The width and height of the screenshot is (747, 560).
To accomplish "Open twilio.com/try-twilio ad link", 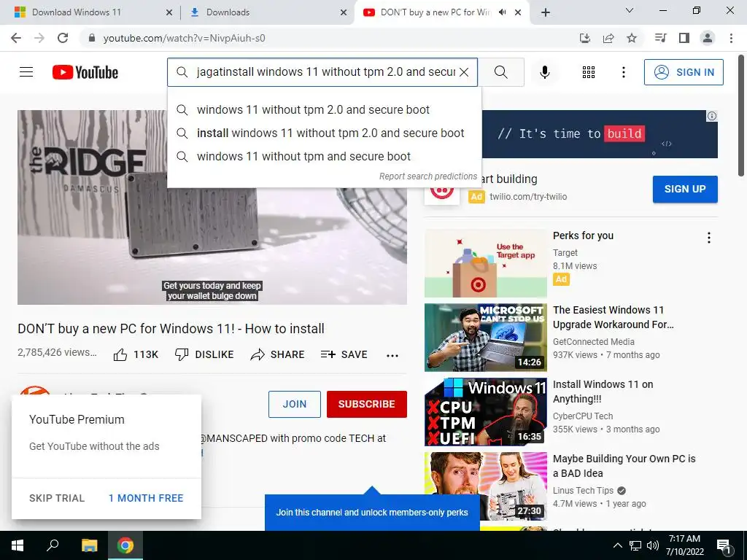I will pyautogui.click(x=528, y=197).
